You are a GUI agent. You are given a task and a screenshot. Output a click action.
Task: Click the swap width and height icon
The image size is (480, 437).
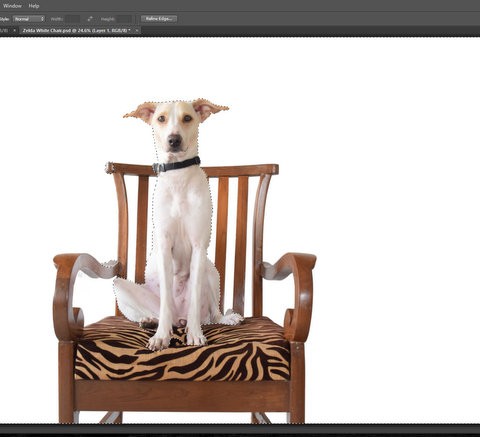pos(90,19)
